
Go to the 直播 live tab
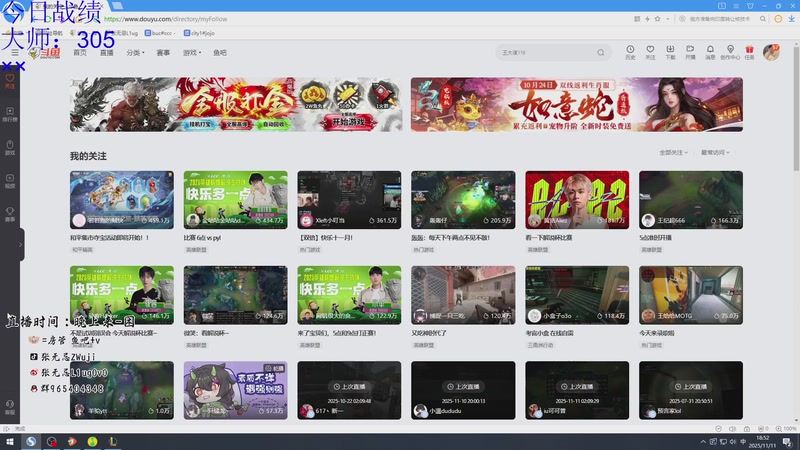tap(107, 53)
